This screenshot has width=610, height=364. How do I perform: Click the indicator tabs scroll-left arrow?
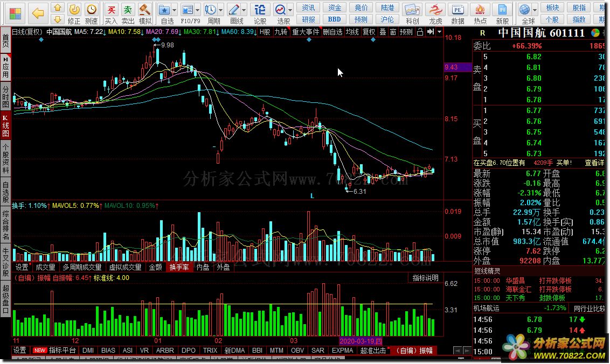(x=458, y=351)
